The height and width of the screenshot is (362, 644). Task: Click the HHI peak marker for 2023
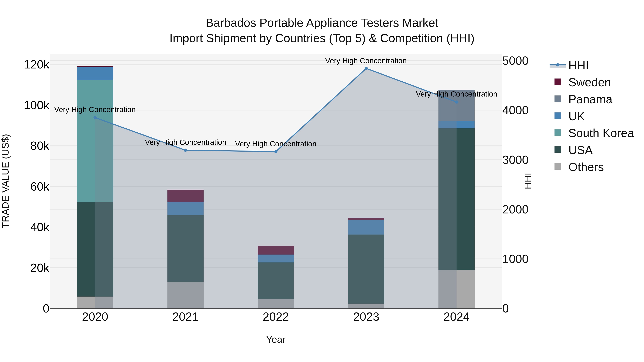(x=366, y=68)
